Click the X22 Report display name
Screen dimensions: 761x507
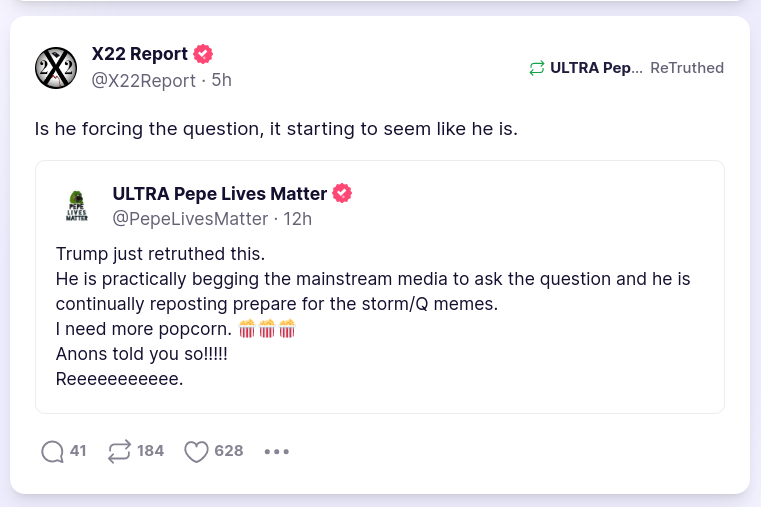[x=139, y=54]
